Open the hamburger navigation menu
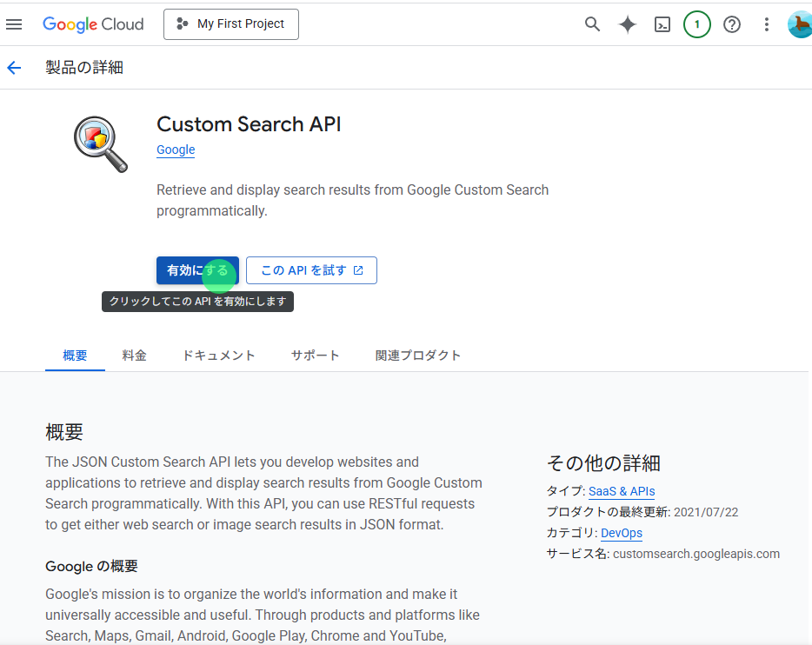 [x=14, y=24]
